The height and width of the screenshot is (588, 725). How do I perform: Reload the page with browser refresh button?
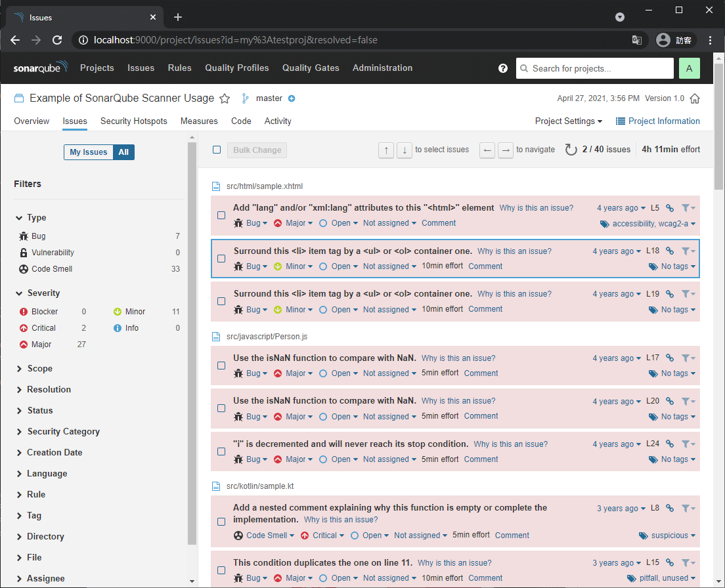tap(57, 40)
